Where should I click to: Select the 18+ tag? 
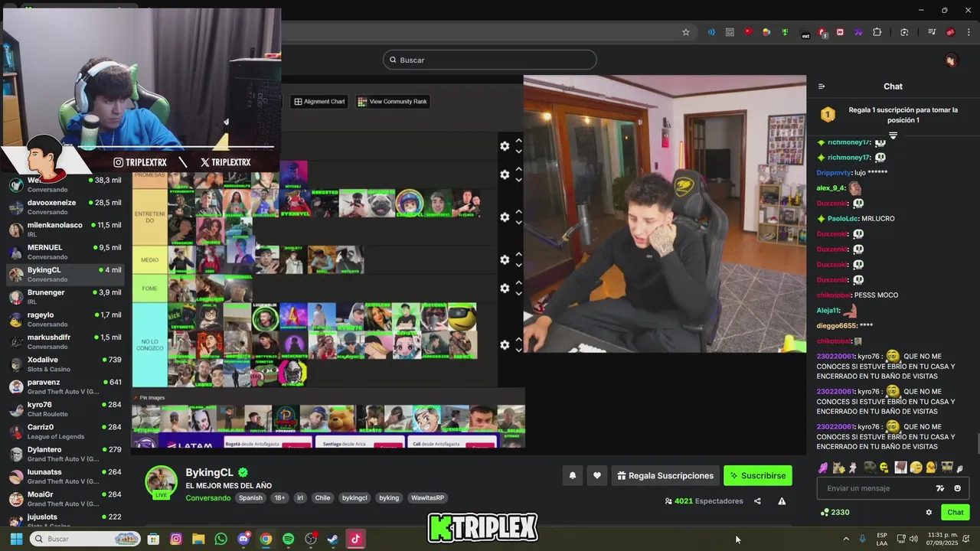coord(279,497)
